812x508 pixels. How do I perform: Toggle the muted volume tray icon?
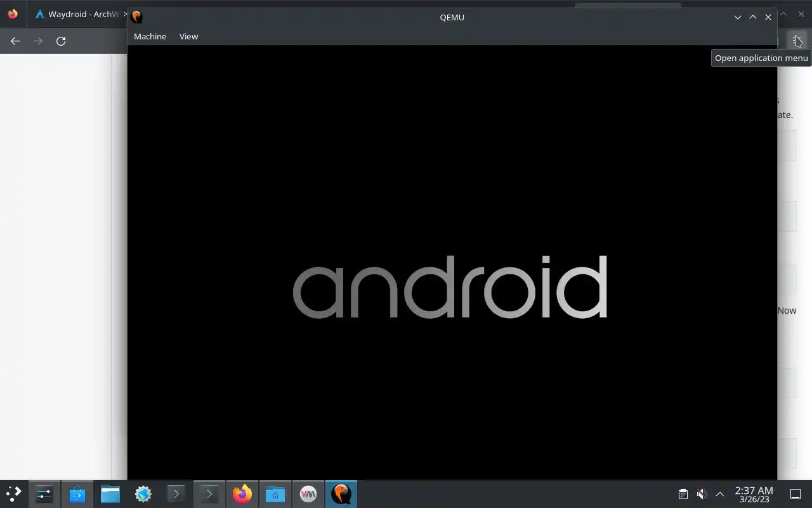[x=702, y=494]
